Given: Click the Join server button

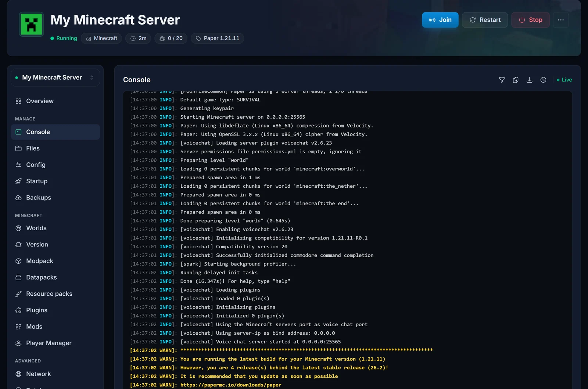Looking at the screenshot, I should 440,20.
